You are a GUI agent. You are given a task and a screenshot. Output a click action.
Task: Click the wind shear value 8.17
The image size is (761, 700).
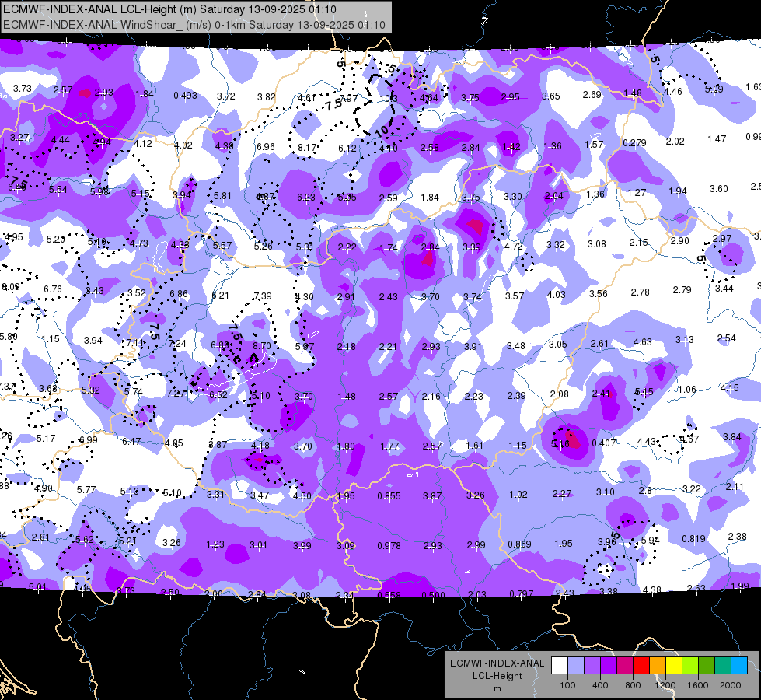coord(307,147)
